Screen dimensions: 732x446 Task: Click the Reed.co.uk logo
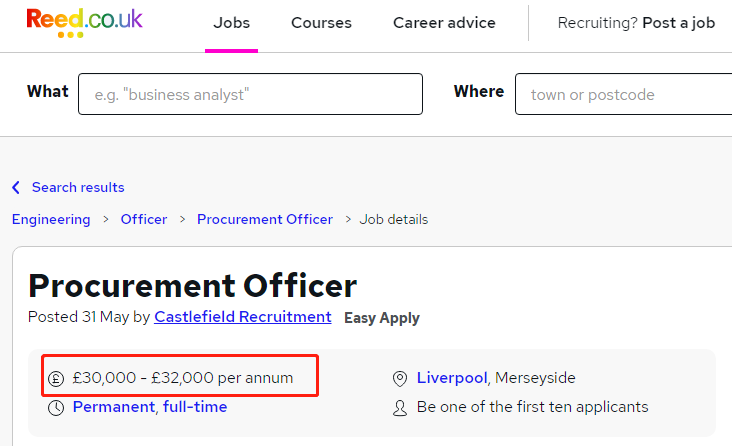pyautogui.click(x=84, y=22)
